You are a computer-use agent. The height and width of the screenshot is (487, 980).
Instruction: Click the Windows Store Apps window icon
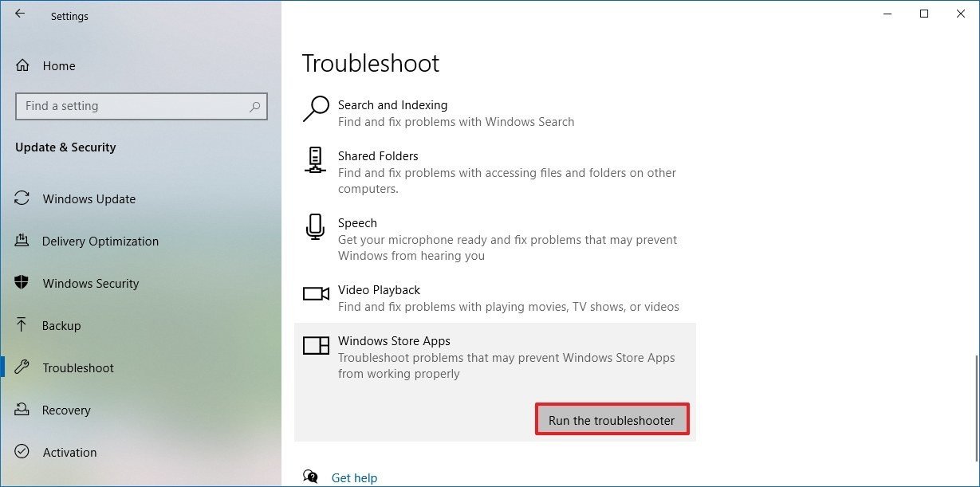(x=316, y=345)
